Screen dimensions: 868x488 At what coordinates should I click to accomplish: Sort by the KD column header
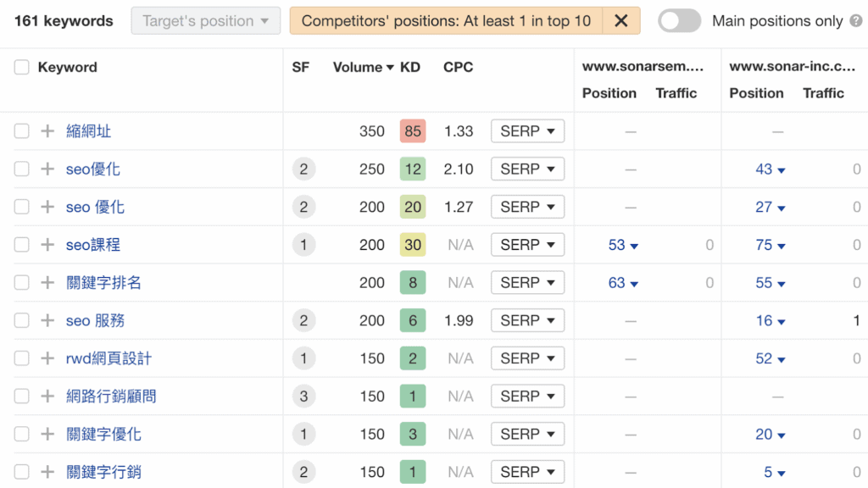(410, 68)
